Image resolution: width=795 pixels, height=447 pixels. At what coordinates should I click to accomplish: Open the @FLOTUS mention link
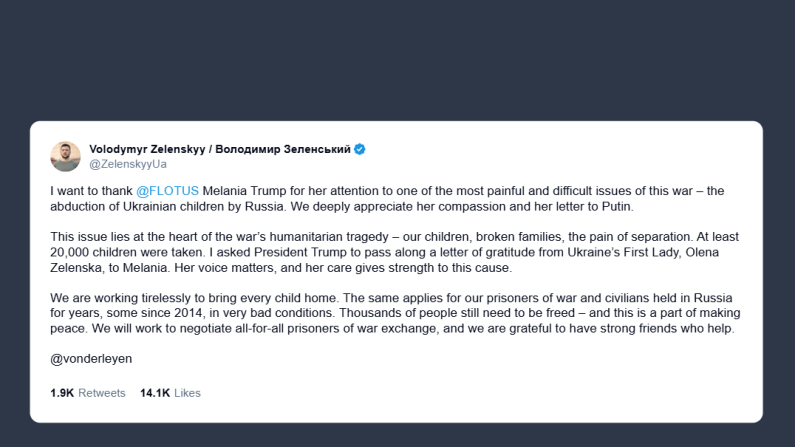click(x=167, y=190)
